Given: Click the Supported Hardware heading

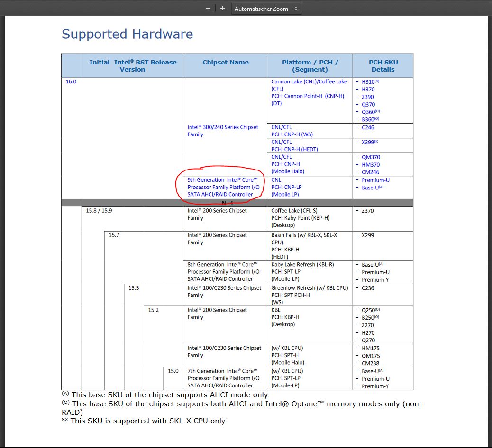Looking at the screenshot, I should coord(127,34).
